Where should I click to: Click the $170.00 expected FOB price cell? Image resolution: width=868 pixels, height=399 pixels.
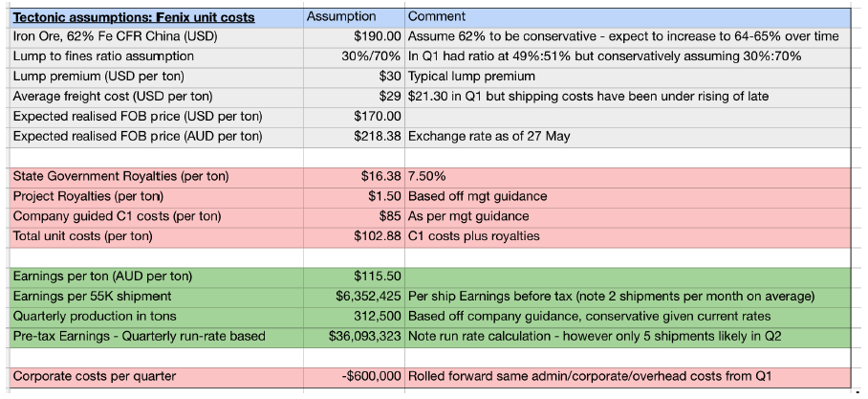[377, 117]
